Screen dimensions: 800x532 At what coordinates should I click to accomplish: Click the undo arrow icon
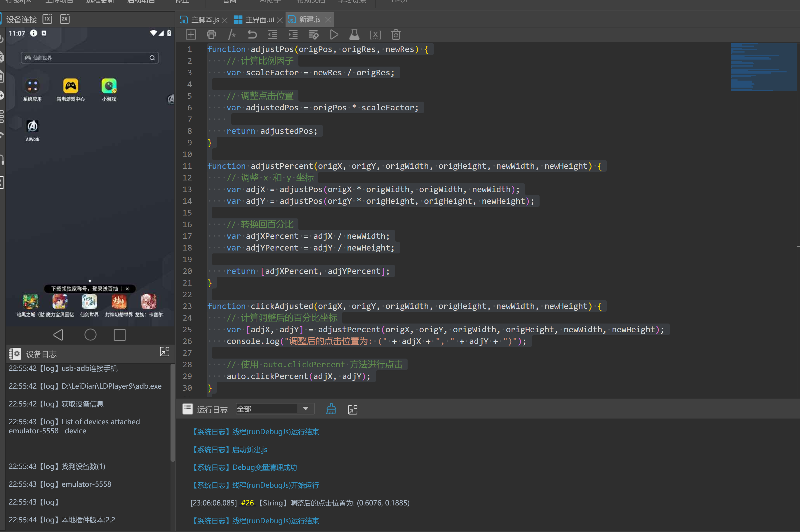(x=252, y=35)
